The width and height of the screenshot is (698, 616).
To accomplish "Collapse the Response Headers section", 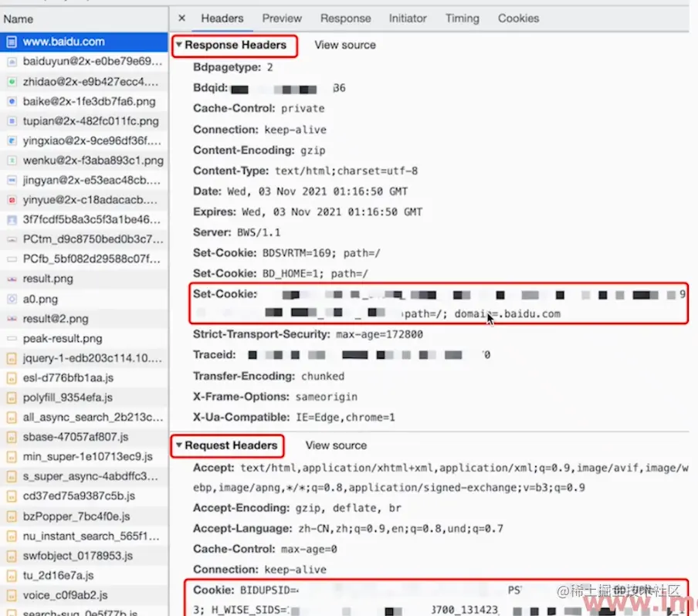I will (179, 45).
